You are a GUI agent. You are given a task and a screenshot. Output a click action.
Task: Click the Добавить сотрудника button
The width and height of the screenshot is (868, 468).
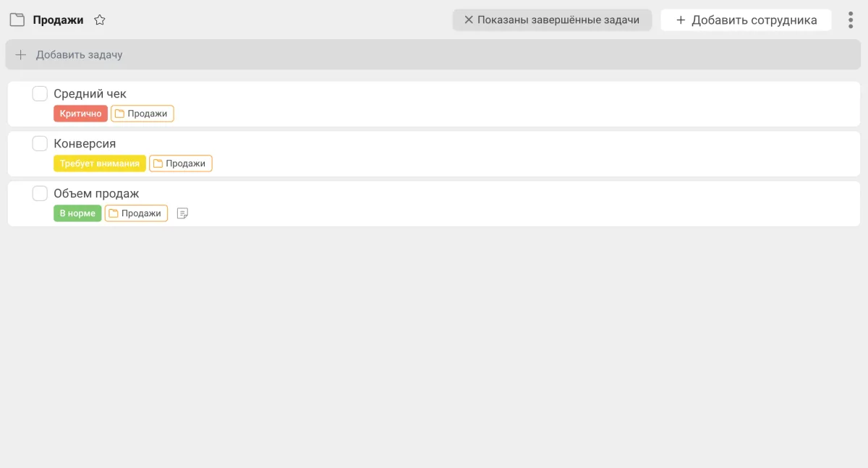click(x=746, y=20)
